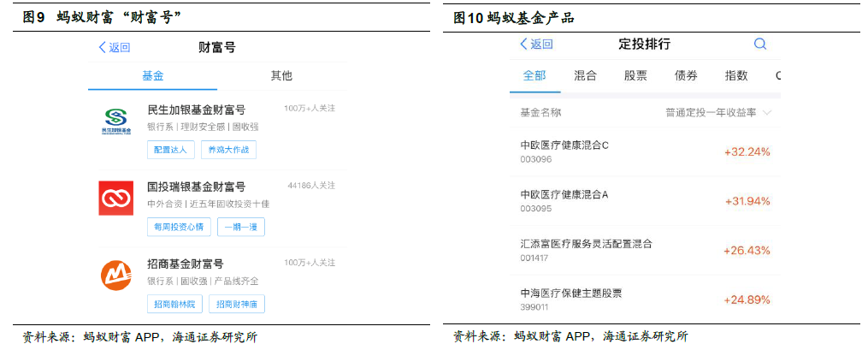Viewport: 868px width, 350px height.
Task: Go back using 返回 in 定投排行 screen
Action: (536, 44)
